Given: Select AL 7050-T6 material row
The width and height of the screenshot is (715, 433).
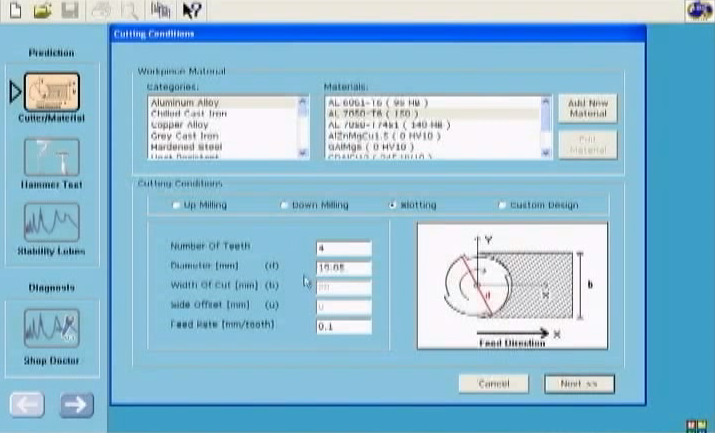Looking at the screenshot, I should (433, 113).
